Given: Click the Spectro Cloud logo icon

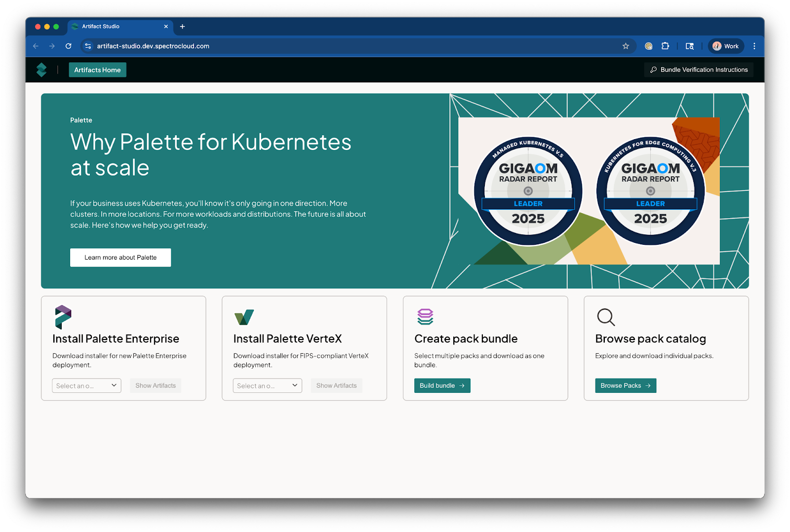Looking at the screenshot, I should (41, 70).
